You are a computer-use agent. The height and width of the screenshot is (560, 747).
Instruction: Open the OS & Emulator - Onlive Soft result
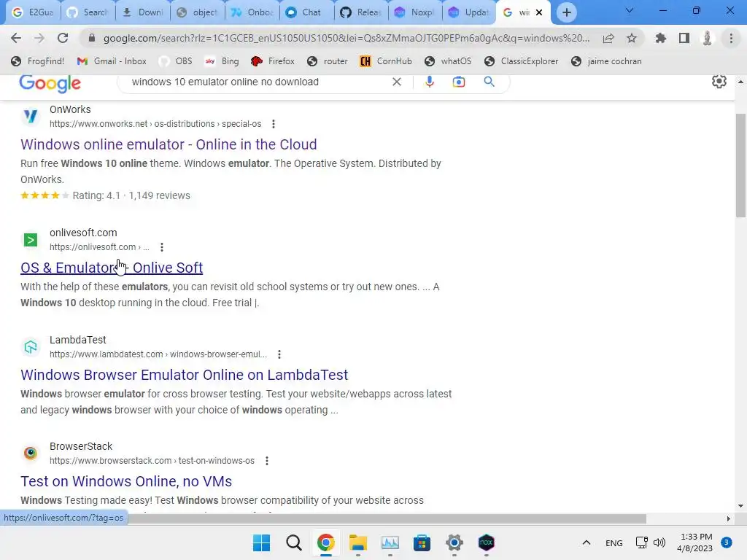pyautogui.click(x=112, y=268)
